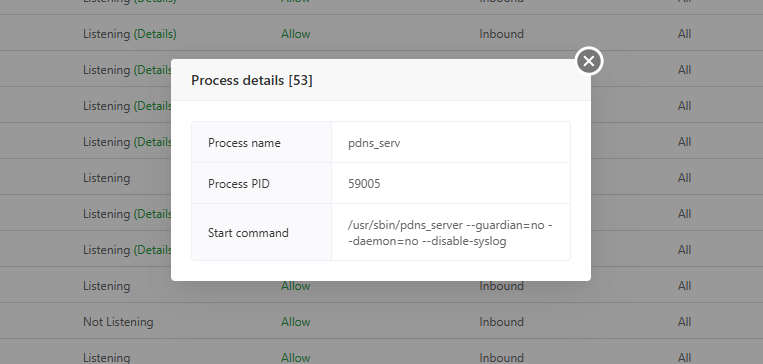Click Allow beside the topmost full Details link
Image resolution: width=763 pixels, height=364 pixels.
295,34
